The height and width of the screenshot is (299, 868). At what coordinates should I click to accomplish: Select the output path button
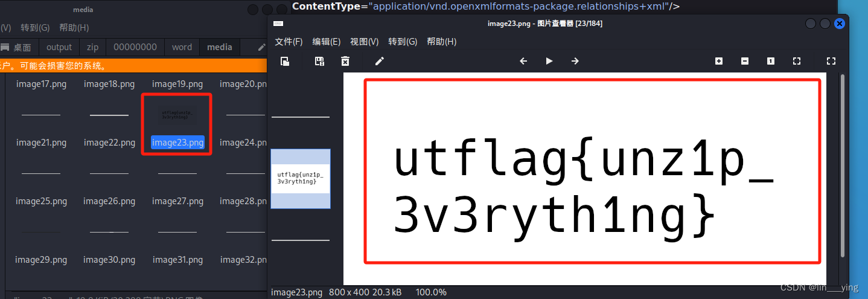59,47
